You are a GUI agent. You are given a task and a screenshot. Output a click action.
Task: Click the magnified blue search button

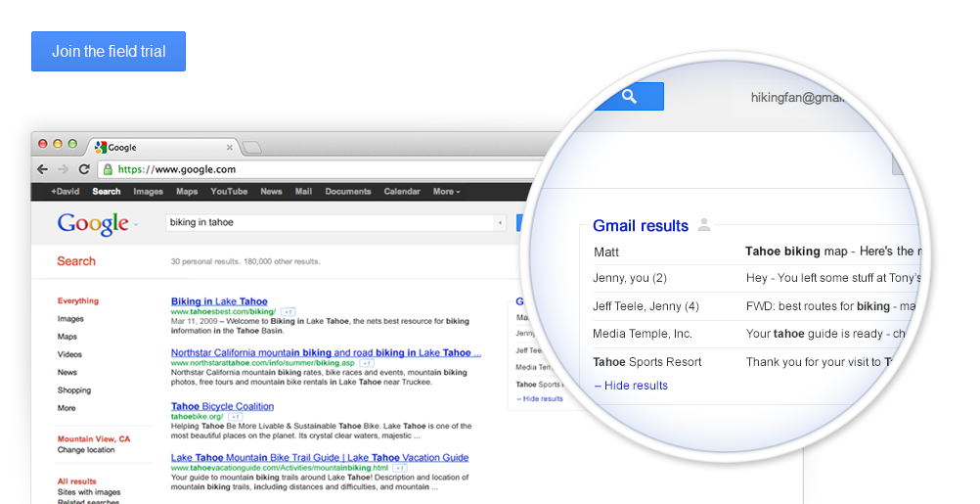pos(628,96)
